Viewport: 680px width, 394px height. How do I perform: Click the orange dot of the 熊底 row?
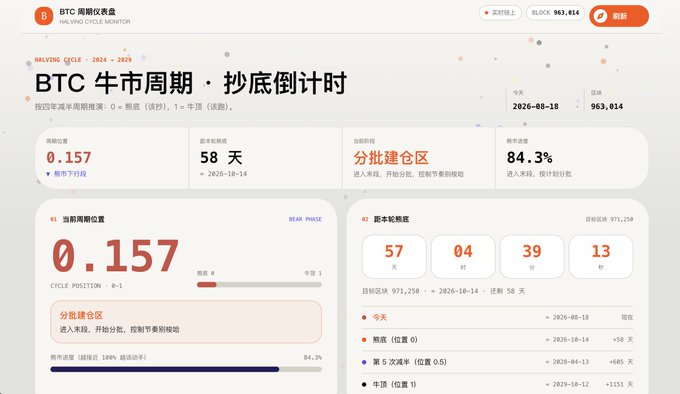coord(364,339)
